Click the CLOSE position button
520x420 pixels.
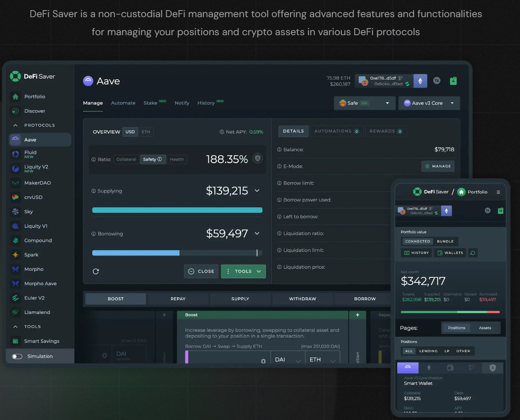tap(201, 271)
